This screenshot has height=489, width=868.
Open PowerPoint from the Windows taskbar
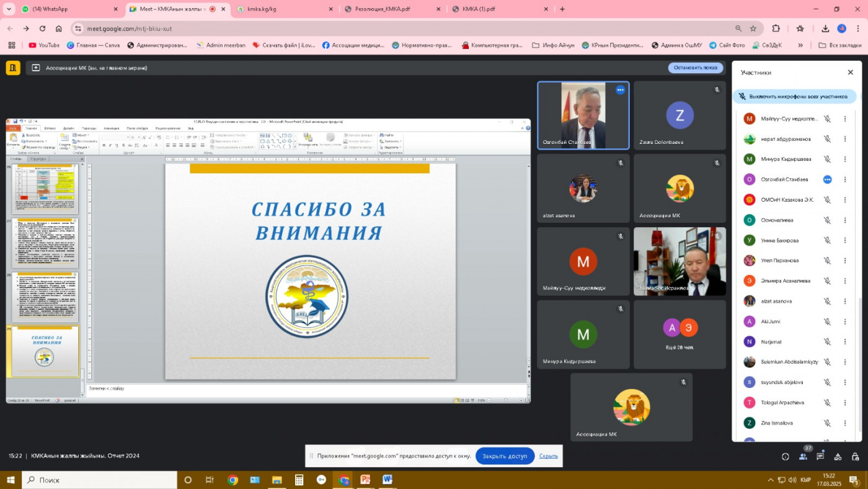(x=365, y=480)
